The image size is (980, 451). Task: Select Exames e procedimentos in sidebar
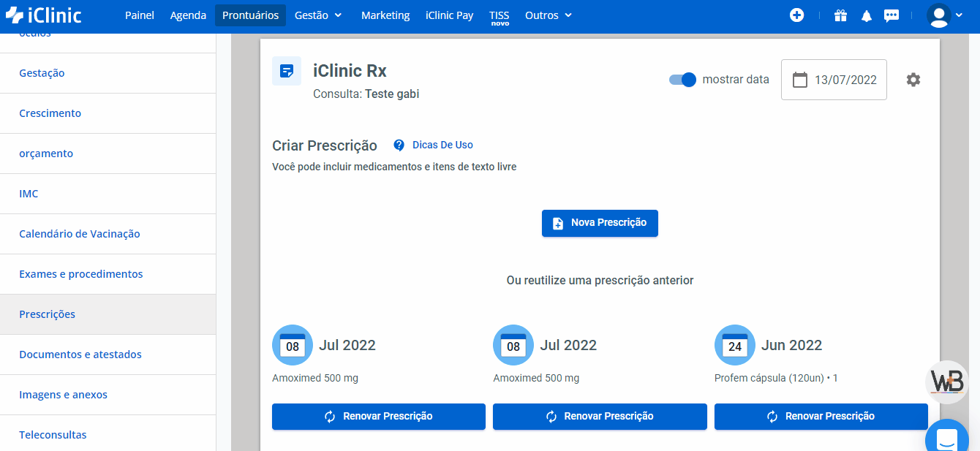[x=81, y=274]
